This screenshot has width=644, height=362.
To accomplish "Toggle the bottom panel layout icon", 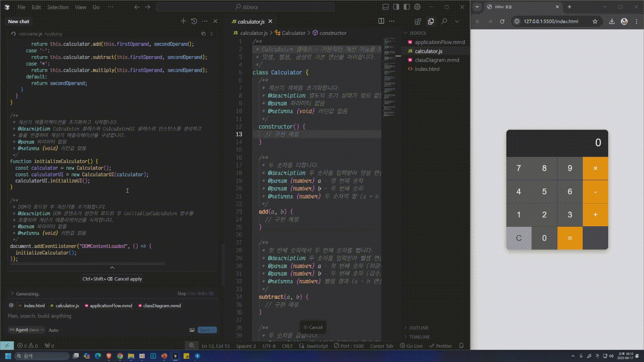I will pos(386,7).
